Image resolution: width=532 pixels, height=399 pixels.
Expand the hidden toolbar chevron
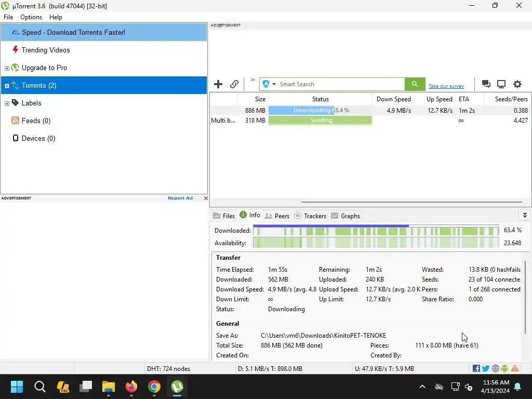coord(253,80)
